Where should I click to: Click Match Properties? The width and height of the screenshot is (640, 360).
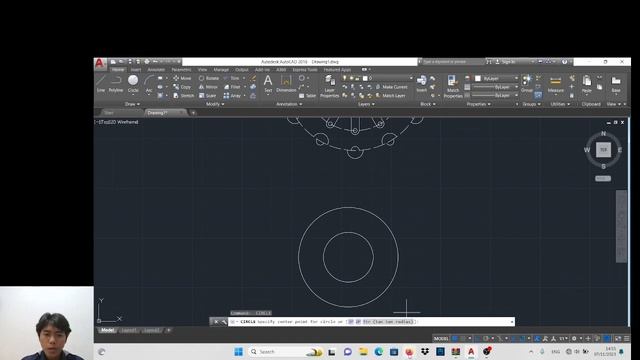(x=453, y=87)
